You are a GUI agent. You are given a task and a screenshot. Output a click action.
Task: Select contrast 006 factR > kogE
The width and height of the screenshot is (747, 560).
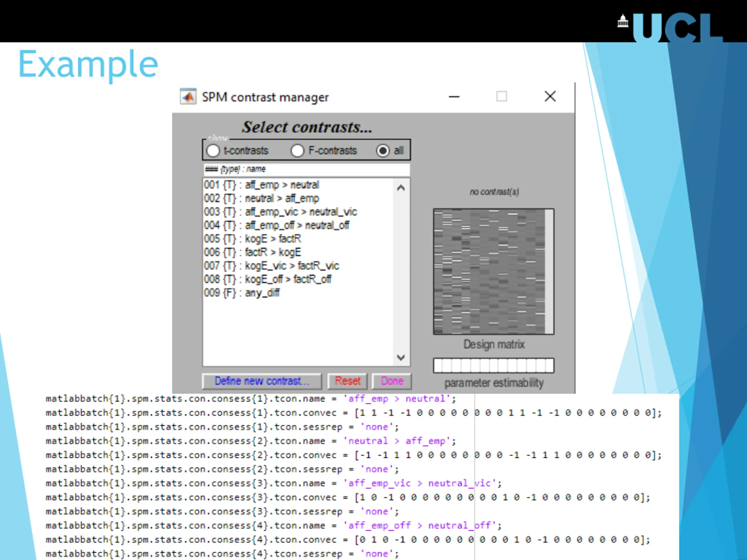(x=253, y=253)
